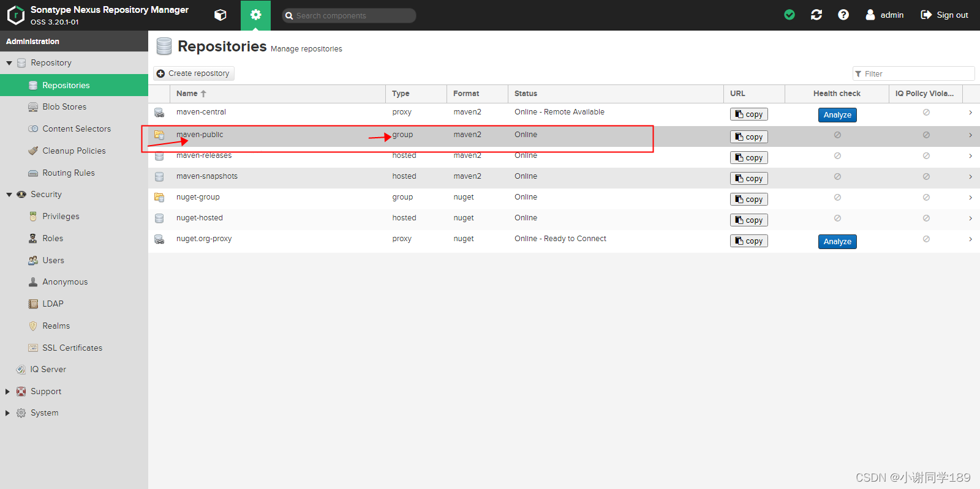Click the Health check column header
Viewport: 980px width, 489px height.
(837, 94)
